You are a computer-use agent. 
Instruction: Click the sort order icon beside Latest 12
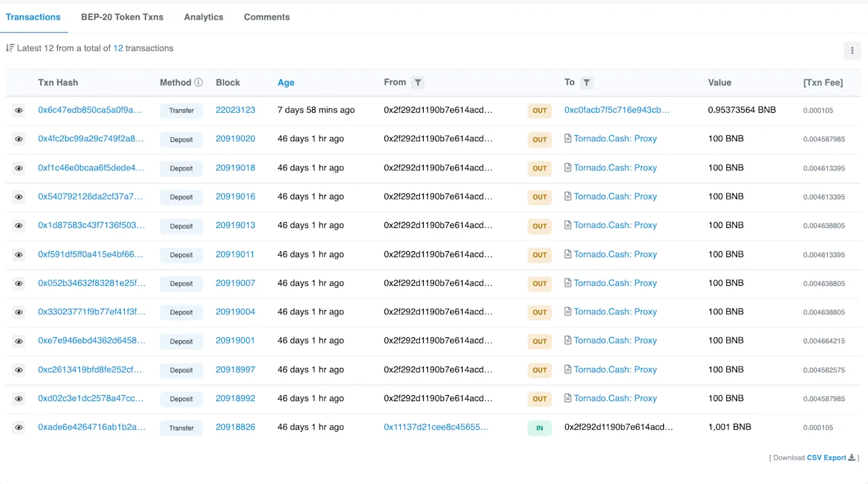coord(9,48)
